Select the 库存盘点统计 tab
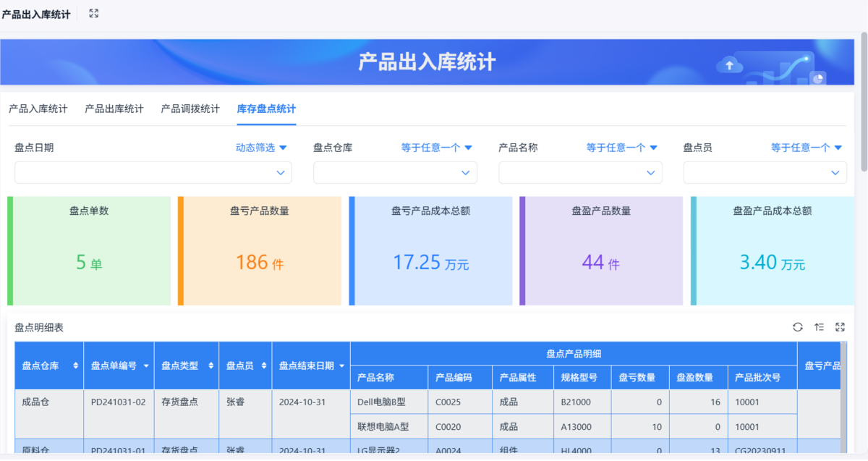Screen dimensions: 868x461 pos(266,109)
